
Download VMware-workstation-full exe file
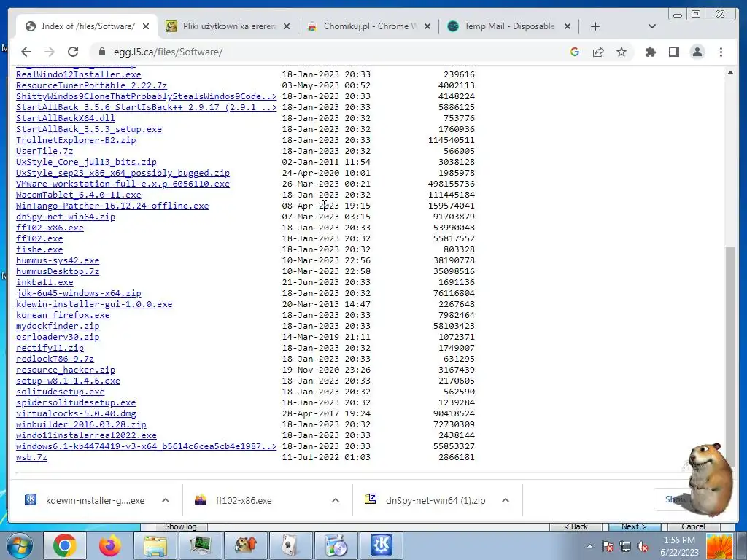(x=123, y=184)
